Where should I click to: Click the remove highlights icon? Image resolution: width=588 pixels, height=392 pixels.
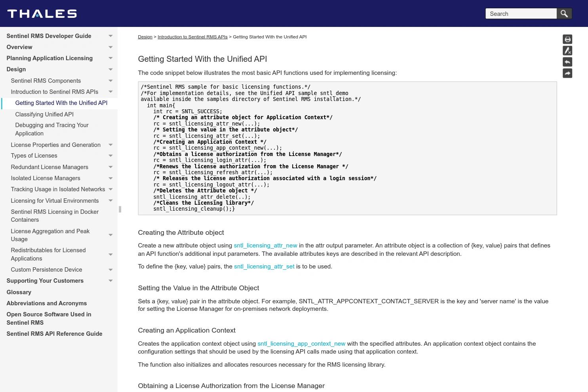(567, 51)
